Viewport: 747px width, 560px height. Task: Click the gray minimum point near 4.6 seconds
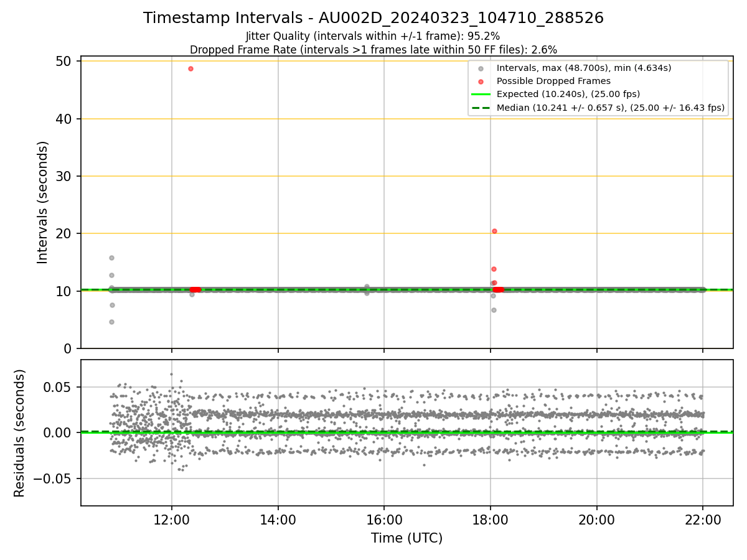[x=111, y=322]
